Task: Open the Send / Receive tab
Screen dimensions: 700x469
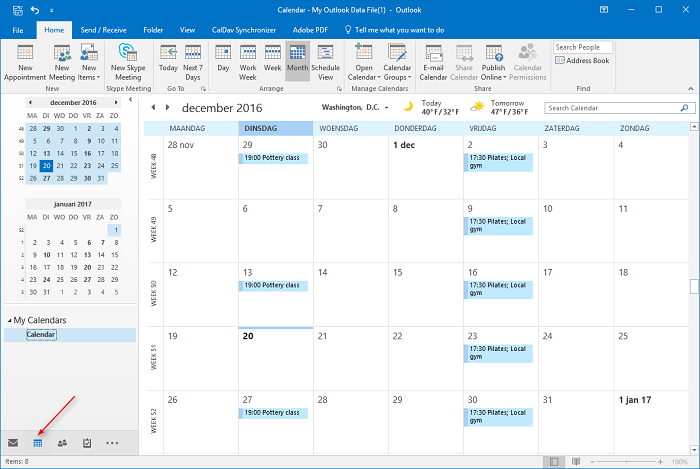Action: coord(103,31)
